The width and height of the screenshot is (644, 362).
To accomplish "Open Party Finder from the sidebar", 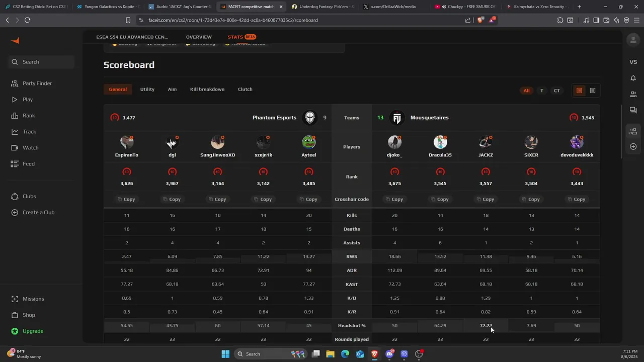I will pyautogui.click(x=37, y=83).
